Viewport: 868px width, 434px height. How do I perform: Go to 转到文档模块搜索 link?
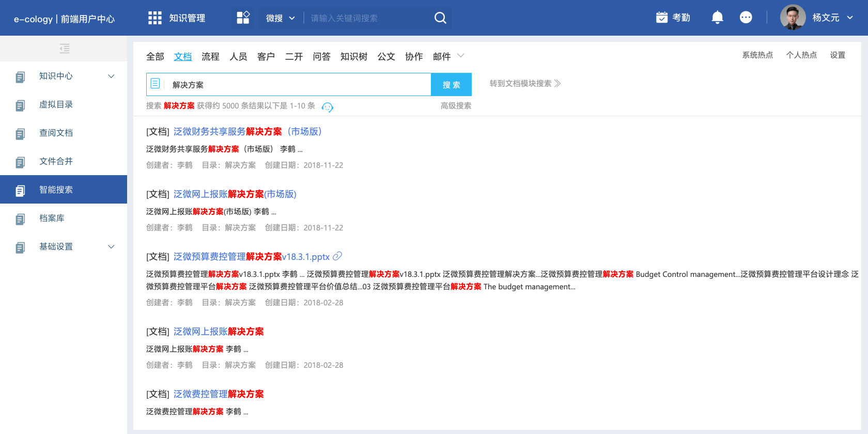(x=520, y=83)
